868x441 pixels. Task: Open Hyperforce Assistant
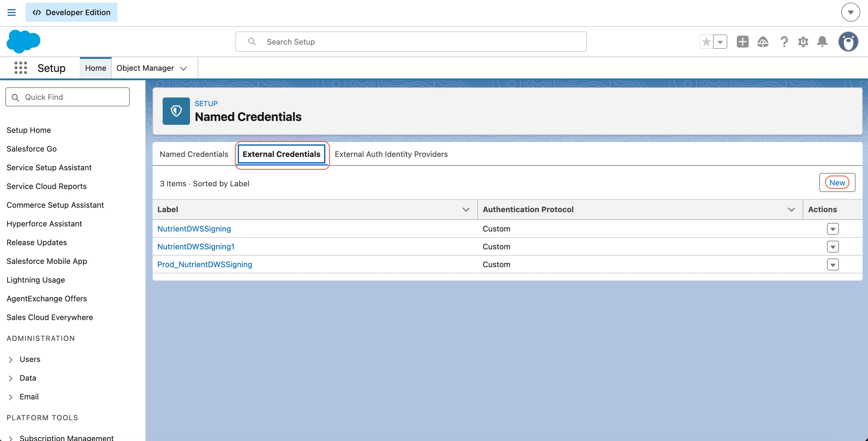coord(44,224)
